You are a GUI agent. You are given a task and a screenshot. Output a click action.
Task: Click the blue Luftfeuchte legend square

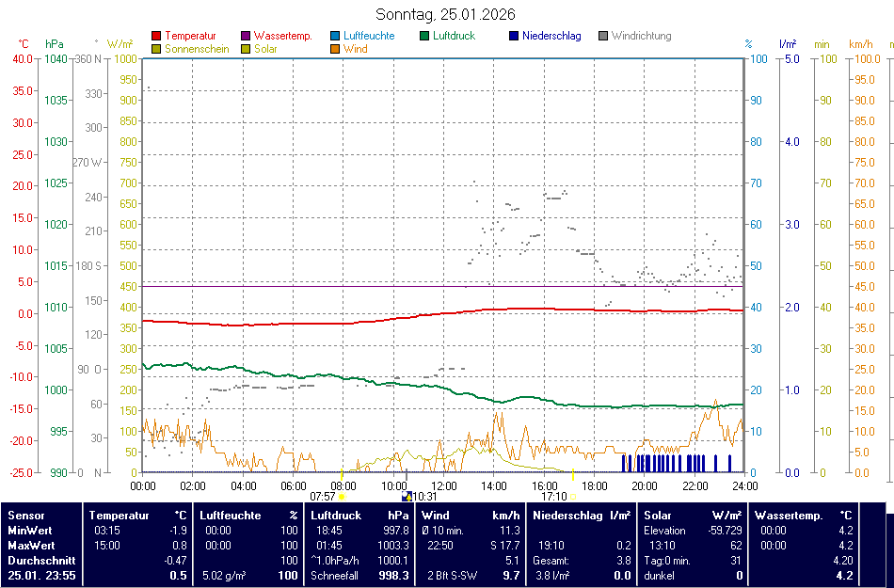[x=335, y=37]
